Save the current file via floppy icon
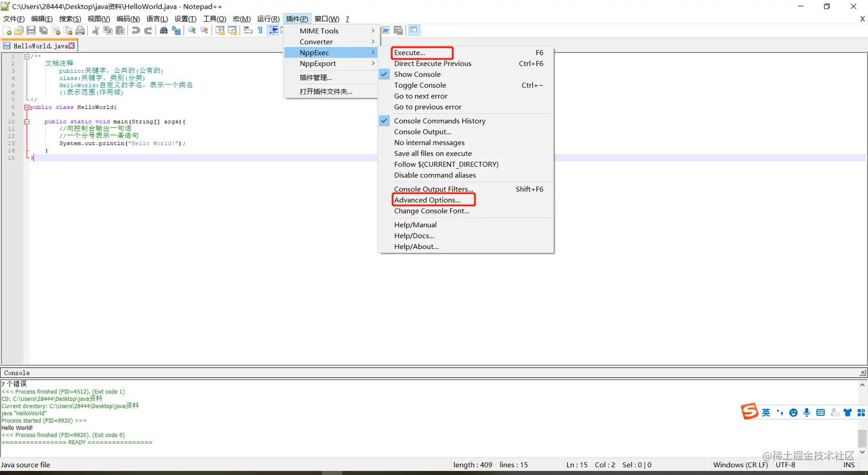The image size is (868, 475). tap(31, 30)
